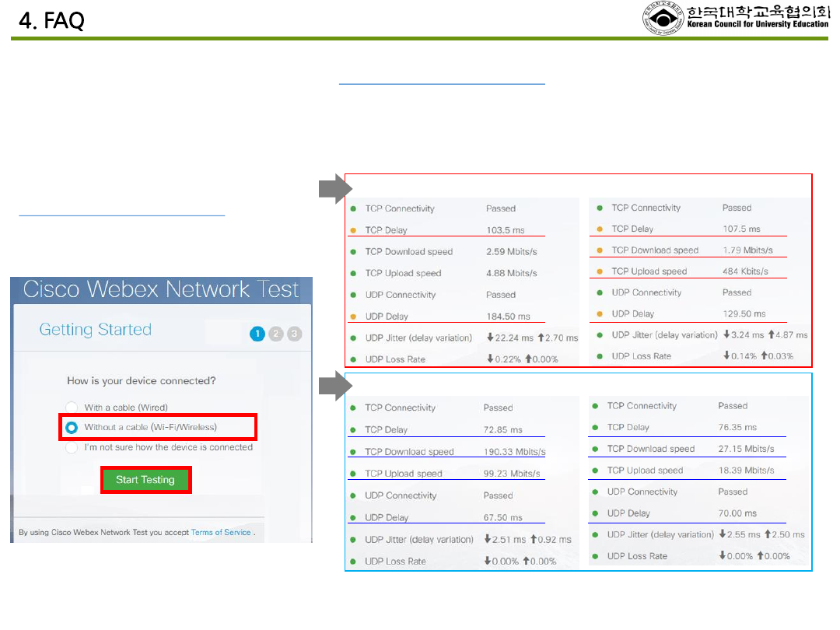840x630 pixels.
Task: Click the 27.15 Mbits/s download speed value
Action: point(746,449)
